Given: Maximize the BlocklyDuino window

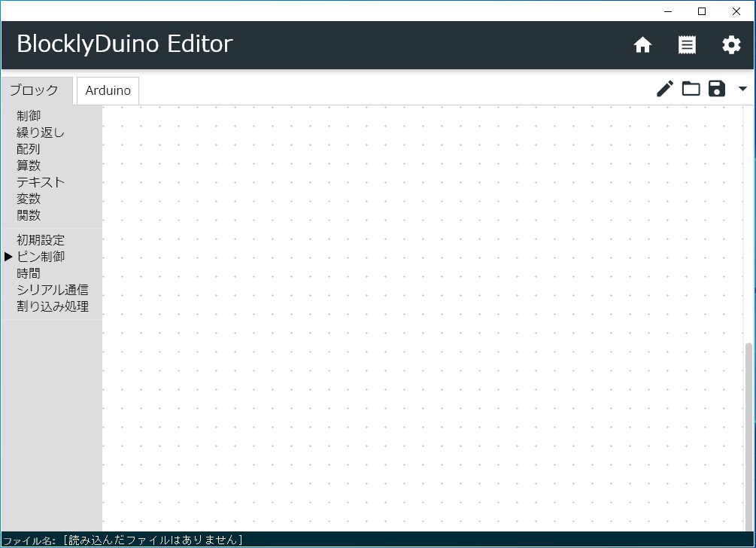Looking at the screenshot, I should 702,11.
